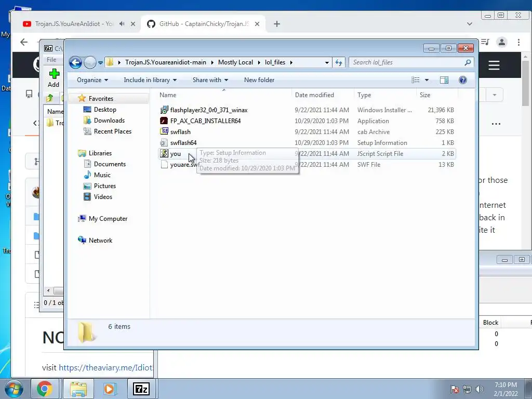The height and width of the screenshot is (399, 532).
Task: Select the lol_files breadcrumb
Action: 275,62
